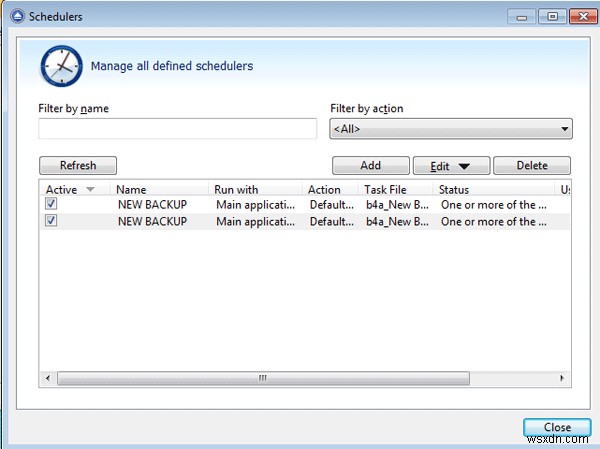Click the scrollbar right arrow
This screenshot has width=600, height=449.
tap(562, 378)
